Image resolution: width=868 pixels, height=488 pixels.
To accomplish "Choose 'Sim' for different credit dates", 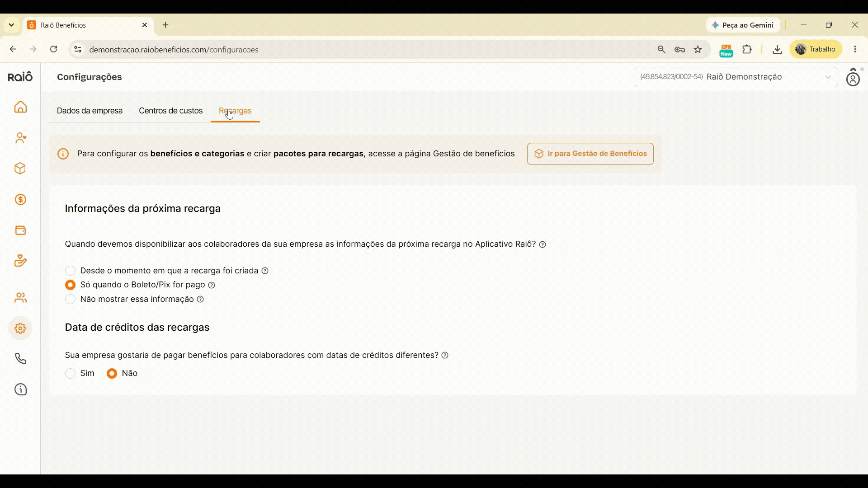I will [70, 373].
